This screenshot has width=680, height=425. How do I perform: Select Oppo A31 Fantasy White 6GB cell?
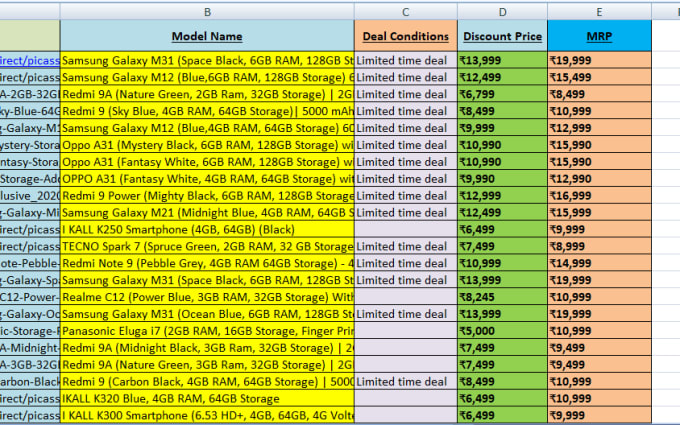(x=207, y=162)
